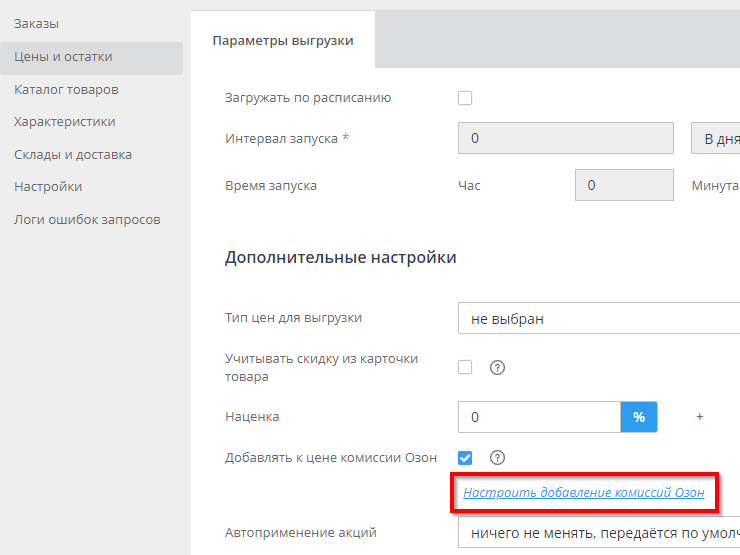The image size is (740, 555).
Task: Uncheck 'Добавлять к цене комиссии Озон'
Action: coord(465,458)
